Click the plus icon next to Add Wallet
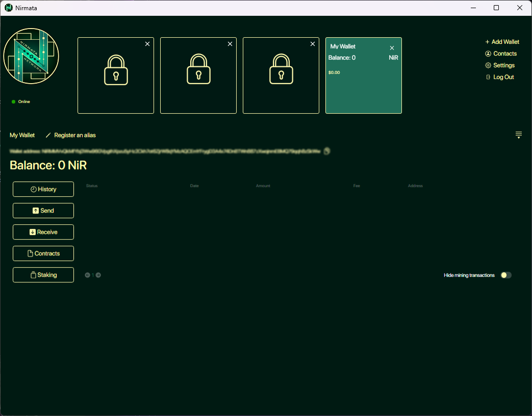The width and height of the screenshot is (532, 416). pyautogui.click(x=487, y=42)
